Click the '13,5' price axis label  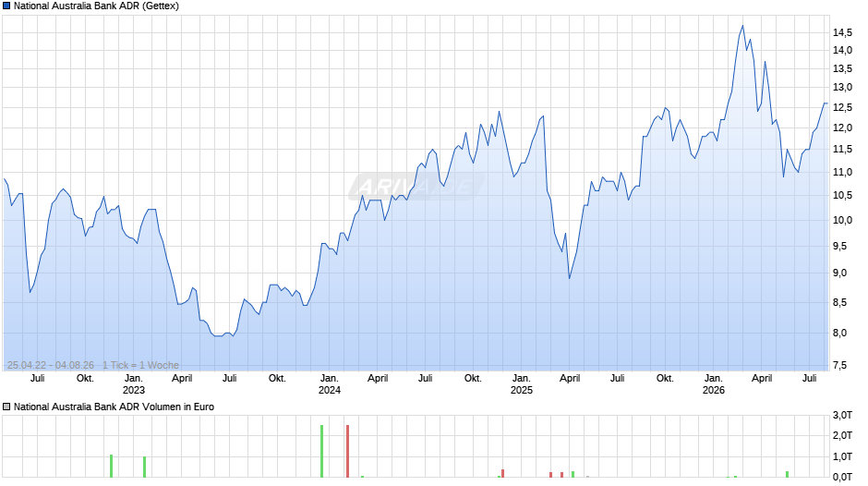pos(842,68)
